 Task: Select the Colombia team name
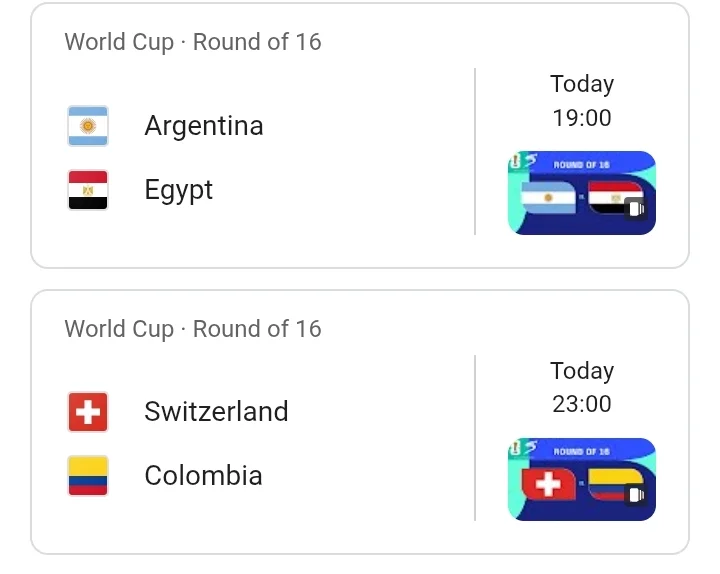click(x=203, y=475)
